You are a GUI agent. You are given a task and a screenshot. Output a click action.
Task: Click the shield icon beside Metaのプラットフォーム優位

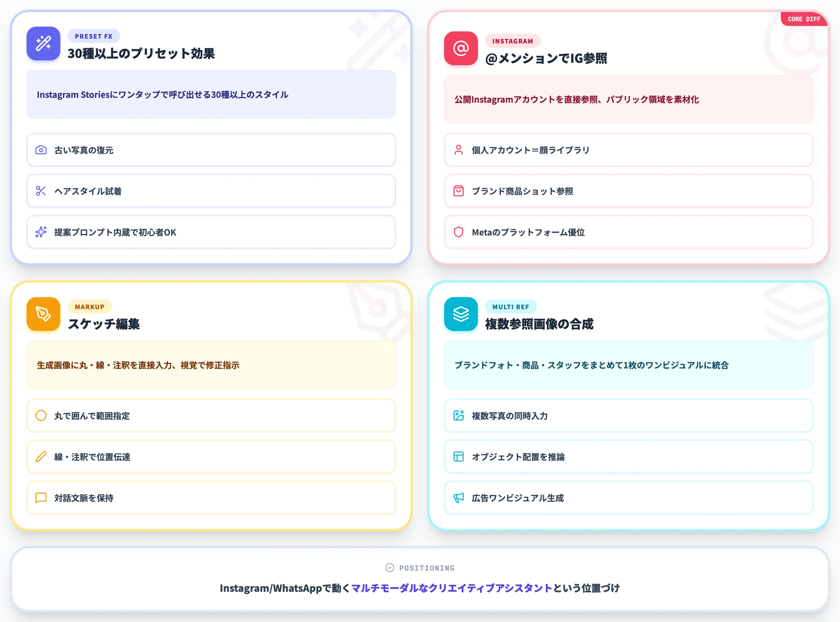point(459,232)
